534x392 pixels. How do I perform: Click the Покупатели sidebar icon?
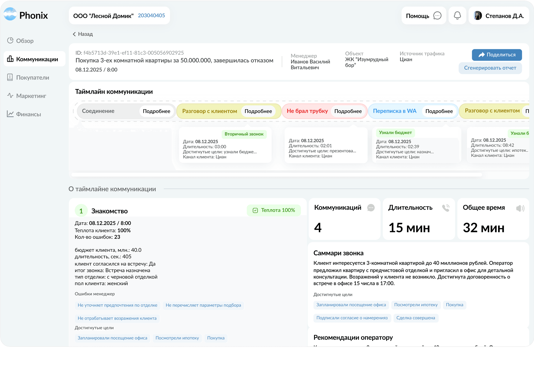click(10, 77)
